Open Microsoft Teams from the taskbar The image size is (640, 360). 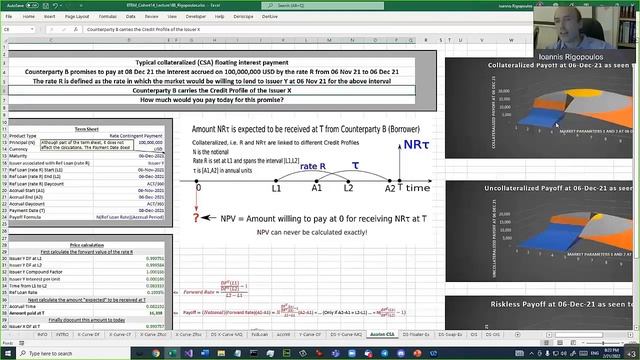pyautogui.click(x=336, y=353)
